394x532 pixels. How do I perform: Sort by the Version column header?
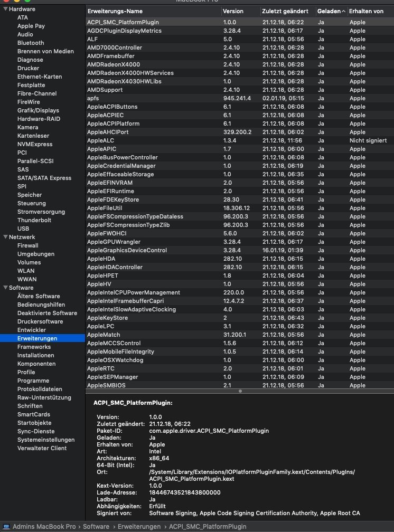coord(239,11)
